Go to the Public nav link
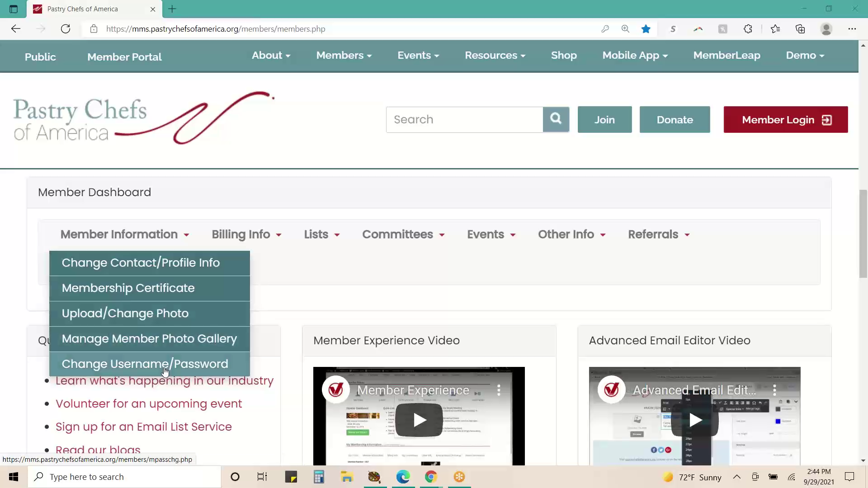 point(40,57)
